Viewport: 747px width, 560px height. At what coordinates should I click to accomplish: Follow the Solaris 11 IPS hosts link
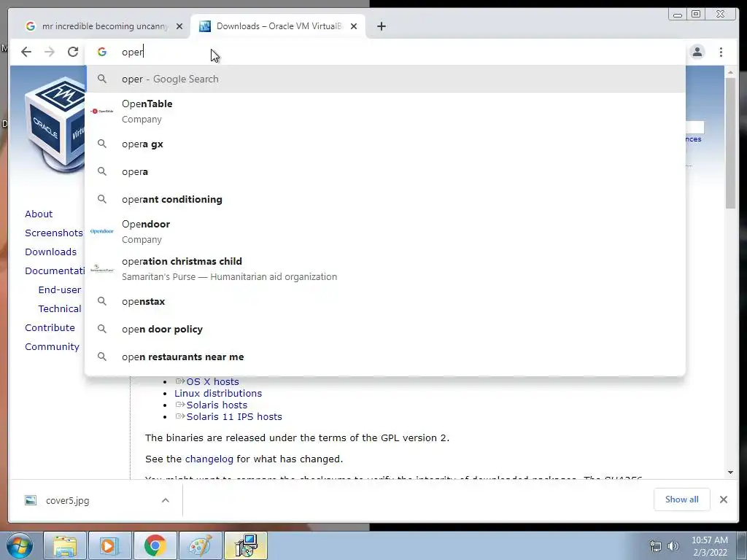tap(234, 416)
